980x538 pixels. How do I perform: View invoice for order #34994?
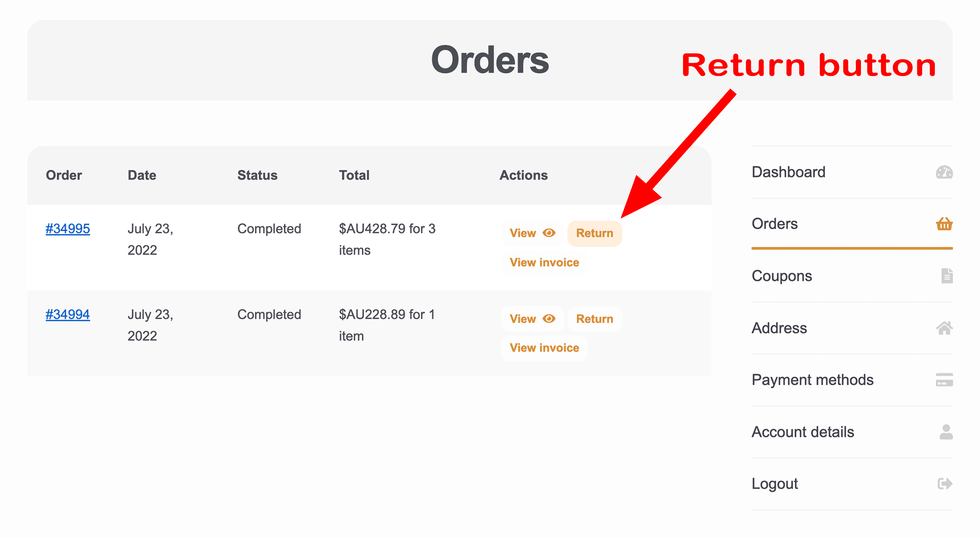(544, 348)
